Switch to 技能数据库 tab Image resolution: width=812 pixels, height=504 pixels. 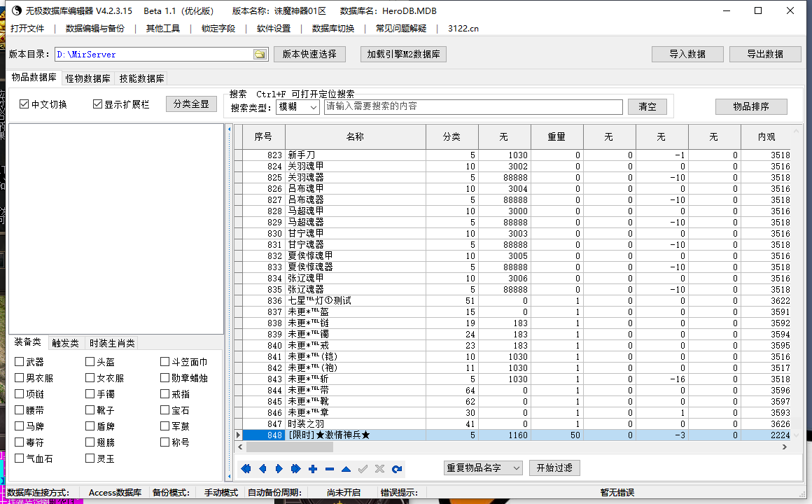tap(142, 78)
